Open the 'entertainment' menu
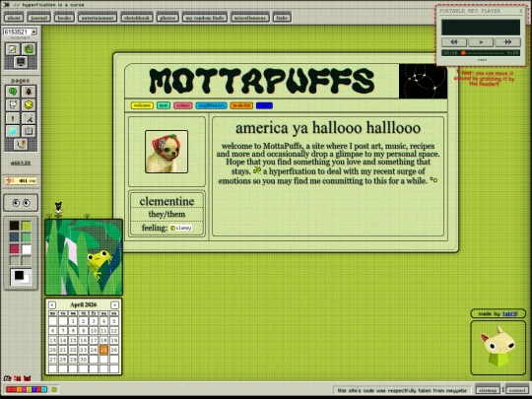532x399 pixels. [x=98, y=18]
